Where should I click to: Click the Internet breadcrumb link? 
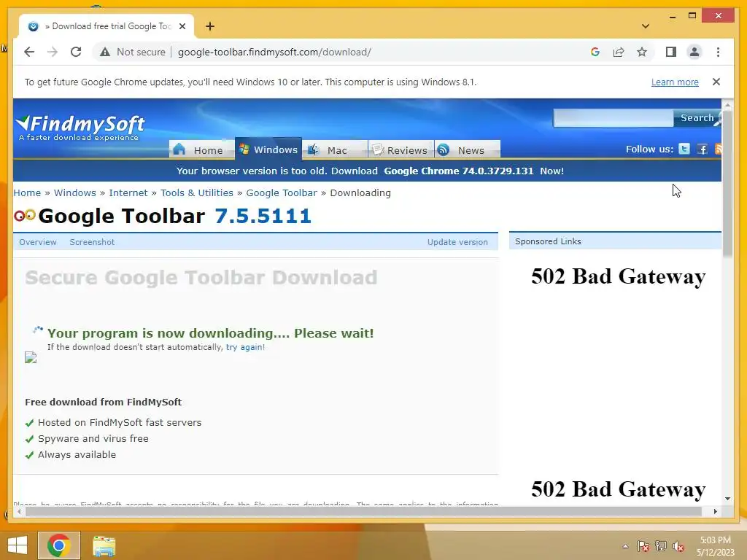pyautogui.click(x=128, y=192)
